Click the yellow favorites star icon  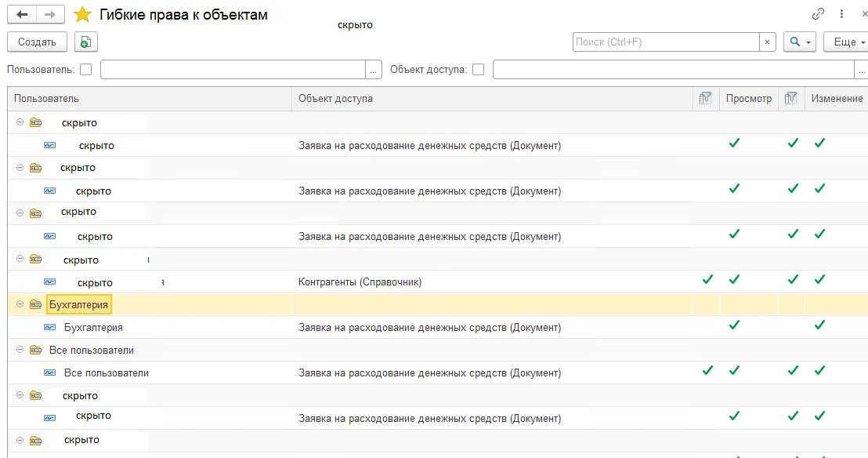[x=82, y=15]
